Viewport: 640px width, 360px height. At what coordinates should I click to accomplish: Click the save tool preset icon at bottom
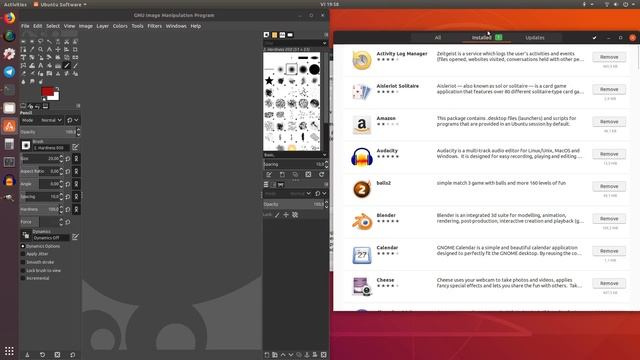pos(27,355)
